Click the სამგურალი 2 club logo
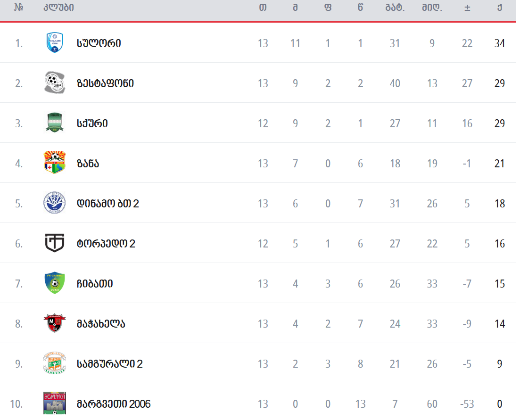This screenshot has width=520, height=420. coord(55,363)
